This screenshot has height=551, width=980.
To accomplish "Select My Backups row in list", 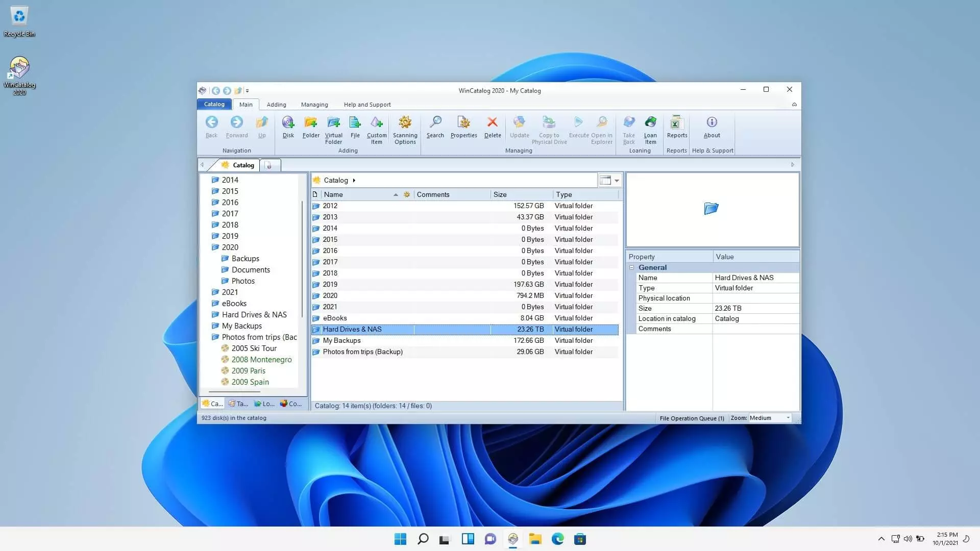I will coord(464,340).
